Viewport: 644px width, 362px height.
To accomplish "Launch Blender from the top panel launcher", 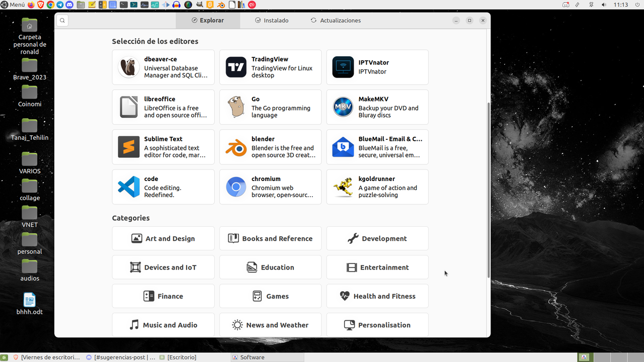I will (221, 5).
